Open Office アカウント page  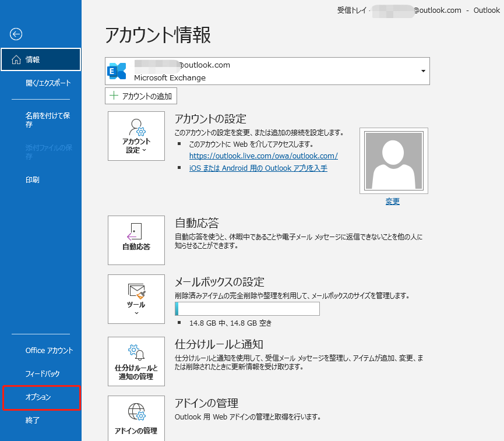[x=49, y=351]
